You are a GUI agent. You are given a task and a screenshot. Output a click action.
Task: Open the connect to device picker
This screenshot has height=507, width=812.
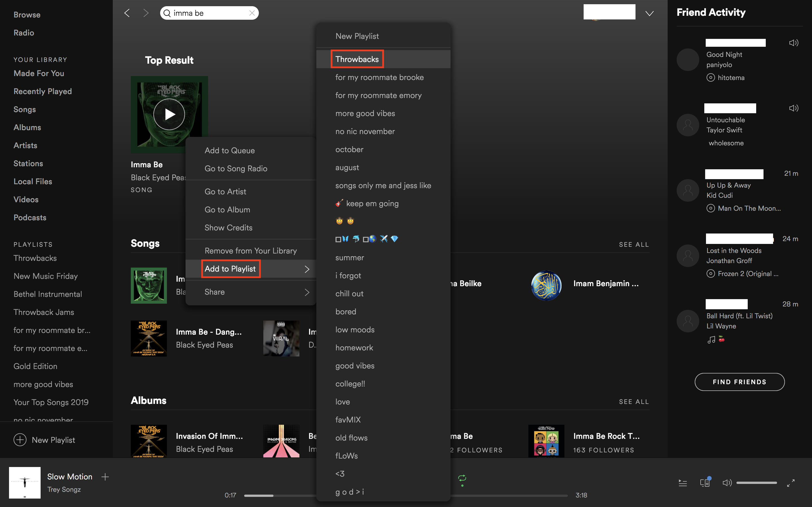pyautogui.click(x=705, y=483)
